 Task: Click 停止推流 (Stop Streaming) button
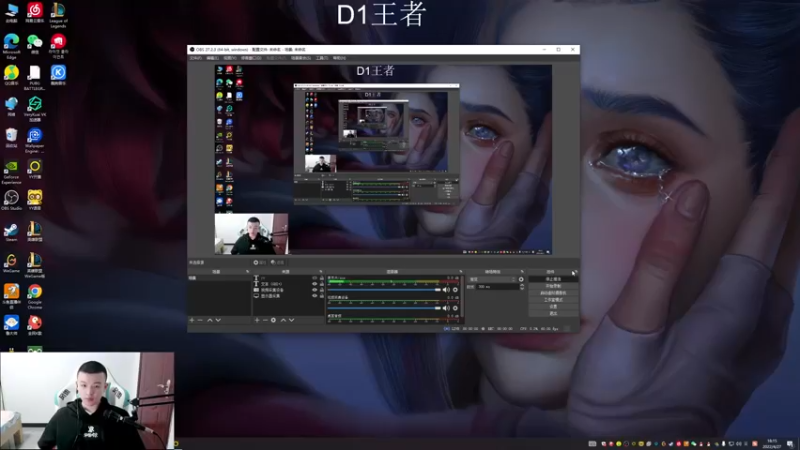(x=553, y=279)
